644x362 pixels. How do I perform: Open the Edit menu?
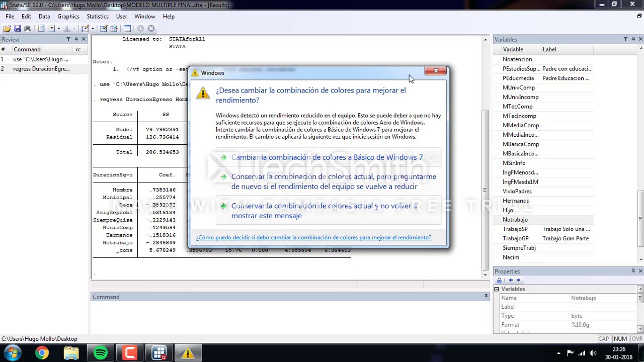click(26, 16)
